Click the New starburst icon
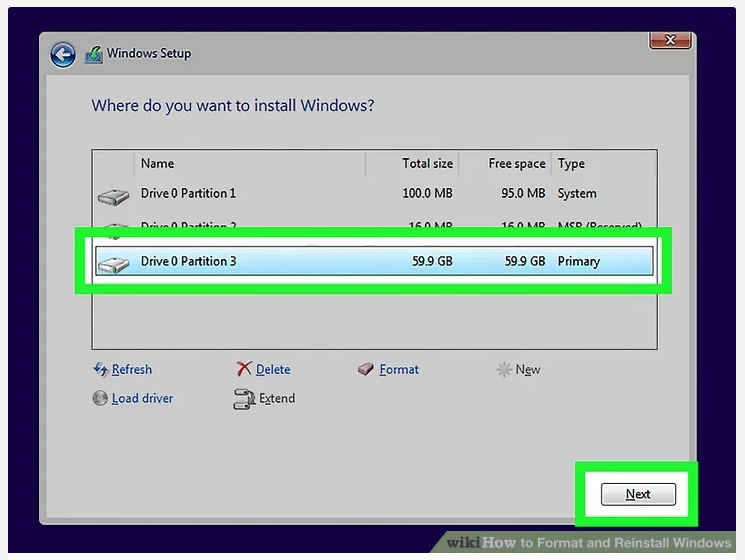Image resolution: width=745 pixels, height=560 pixels. 504,370
